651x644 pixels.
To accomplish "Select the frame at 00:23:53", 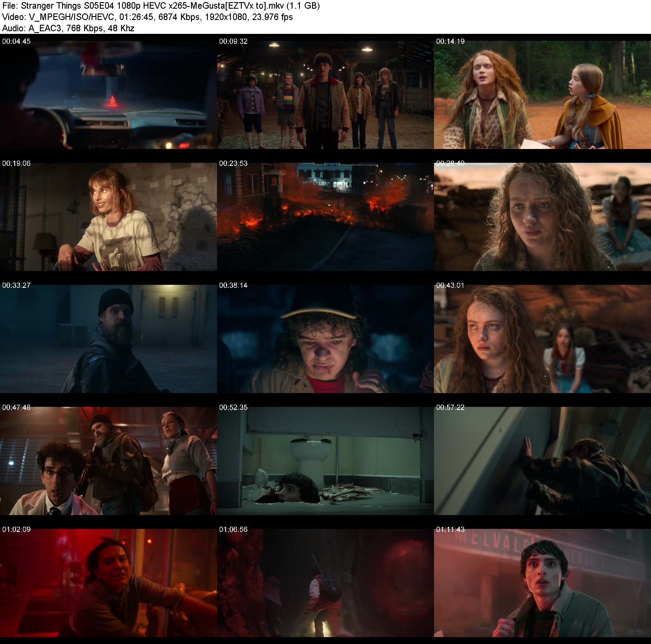I will [x=325, y=217].
